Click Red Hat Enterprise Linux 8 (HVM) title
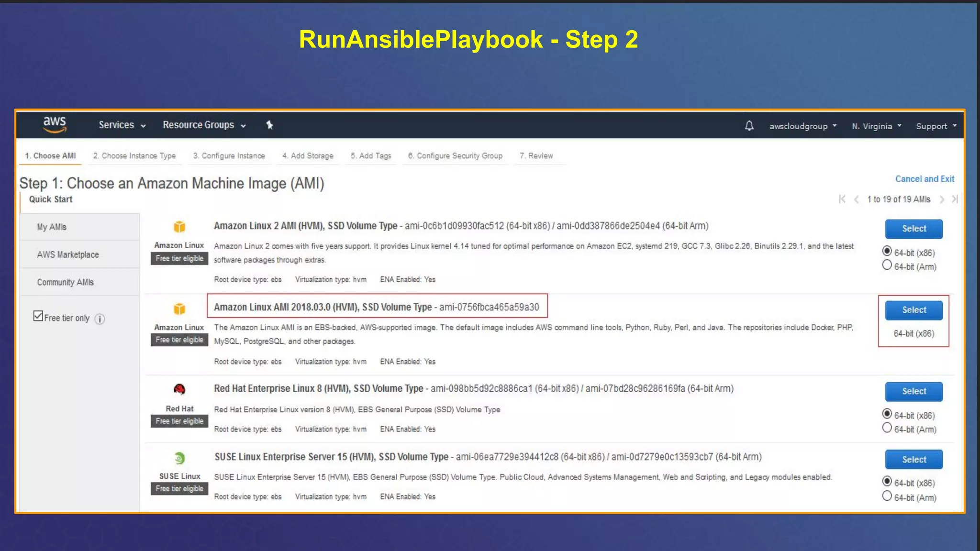Screen dimensions: 980x551 point(319,388)
